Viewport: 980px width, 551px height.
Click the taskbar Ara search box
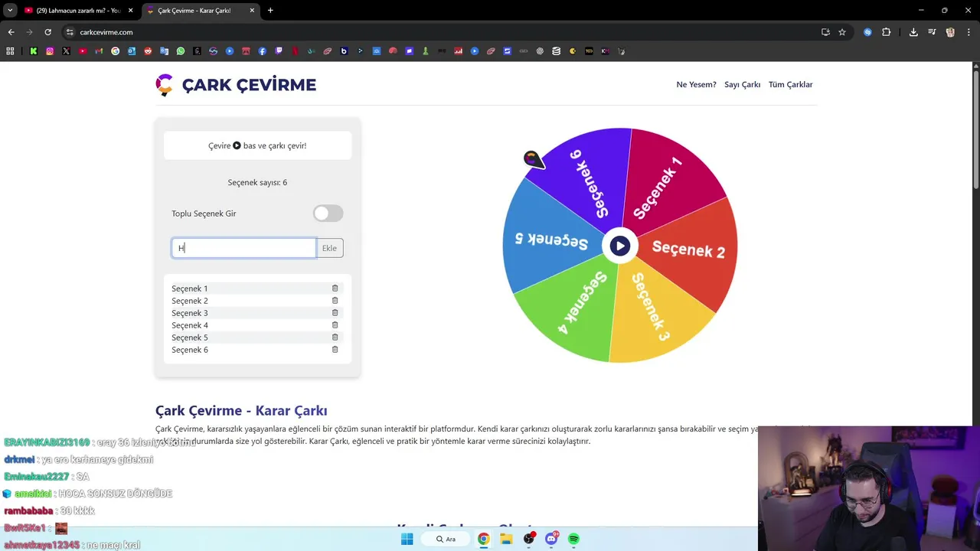(447, 539)
